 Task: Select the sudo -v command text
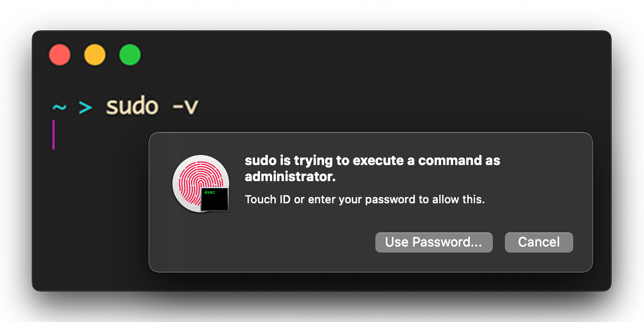tap(151, 105)
